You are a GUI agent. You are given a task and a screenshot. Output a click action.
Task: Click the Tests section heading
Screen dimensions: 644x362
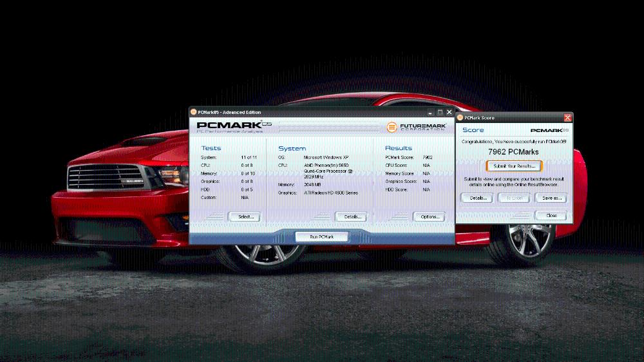[x=211, y=148]
